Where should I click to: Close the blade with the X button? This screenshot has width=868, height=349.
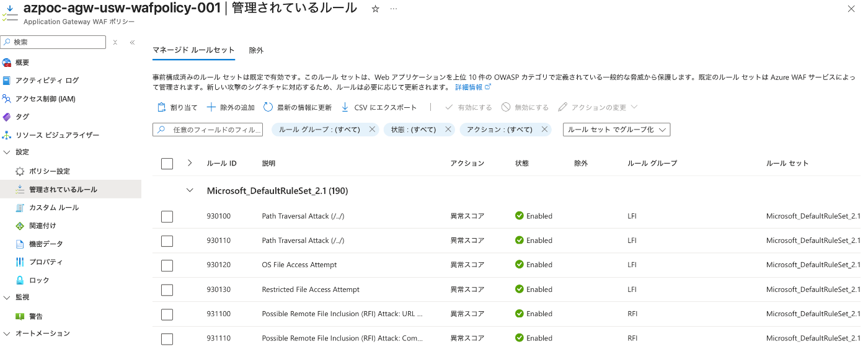tap(850, 9)
